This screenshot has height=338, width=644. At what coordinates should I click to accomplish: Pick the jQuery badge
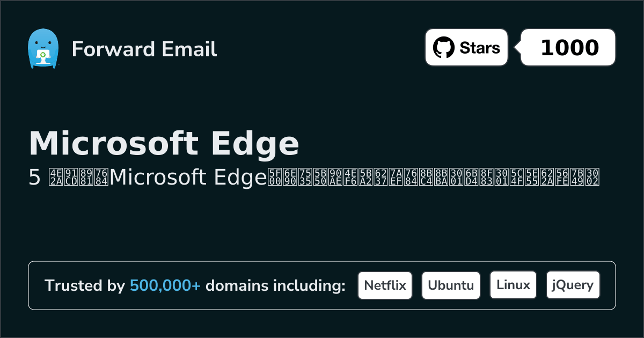click(573, 285)
